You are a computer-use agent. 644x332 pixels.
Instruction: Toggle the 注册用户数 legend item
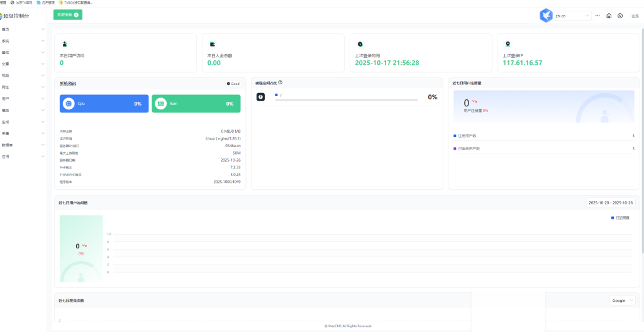[467, 135]
